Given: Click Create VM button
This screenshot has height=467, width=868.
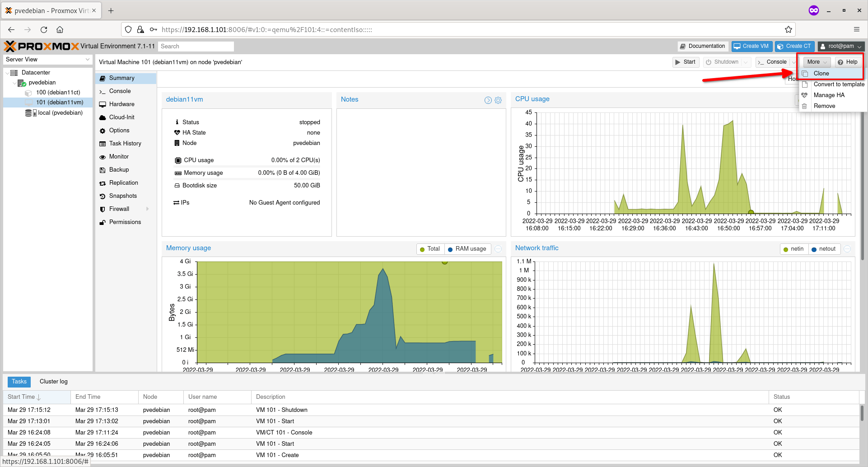Looking at the screenshot, I should point(752,47).
